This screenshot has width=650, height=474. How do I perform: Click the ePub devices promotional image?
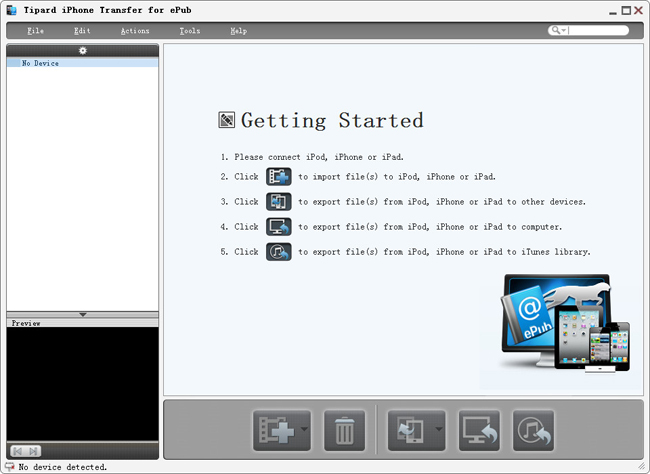[x=565, y=323]
